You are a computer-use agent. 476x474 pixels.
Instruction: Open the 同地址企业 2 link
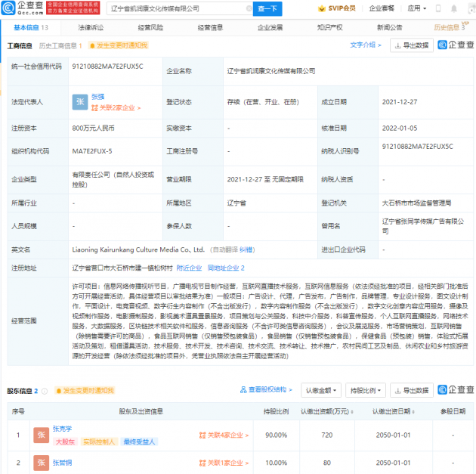pos(226,268)
